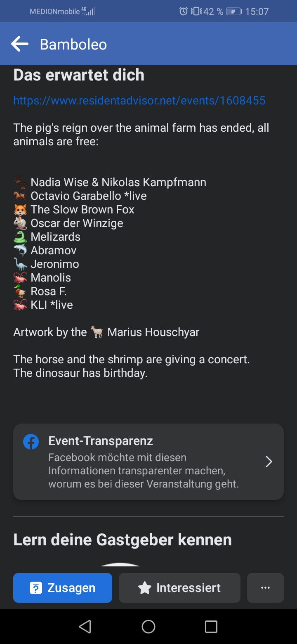Tap the question mark icon in Zusagen
Viewport: 297px width, 644px height.
click(x=36, y=588)
